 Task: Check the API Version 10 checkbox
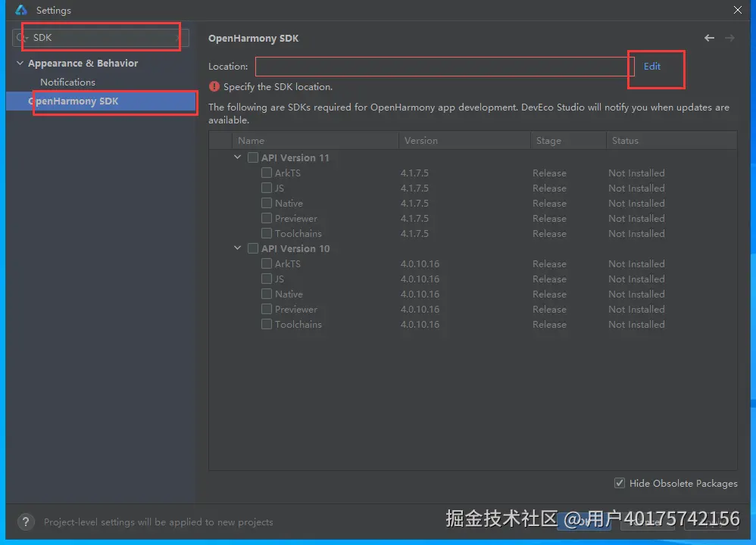[x=253, y=248]
